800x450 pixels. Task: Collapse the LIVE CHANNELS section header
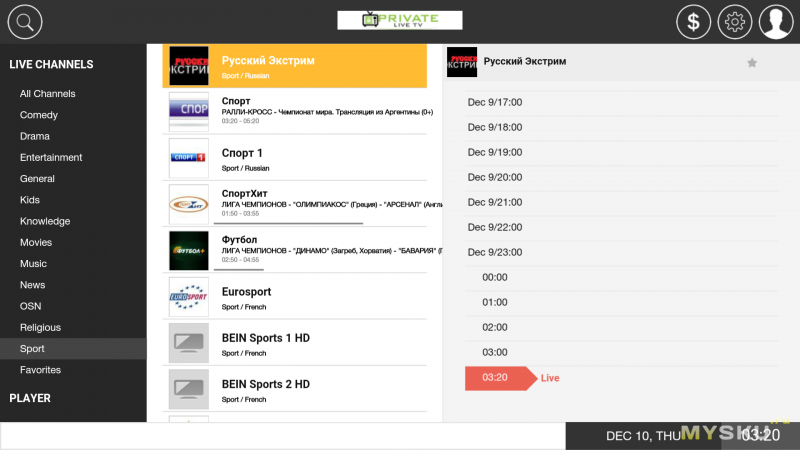coord(51,65)
